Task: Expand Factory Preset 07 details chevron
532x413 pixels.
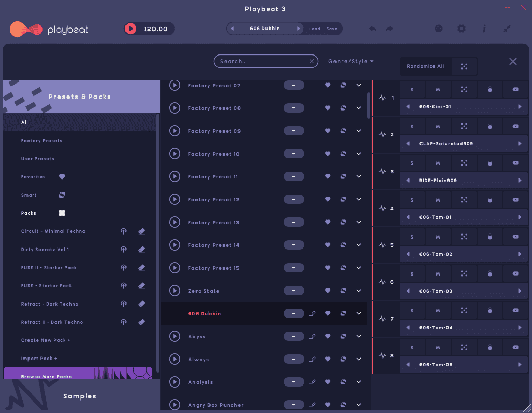Action: pos(359,85)
